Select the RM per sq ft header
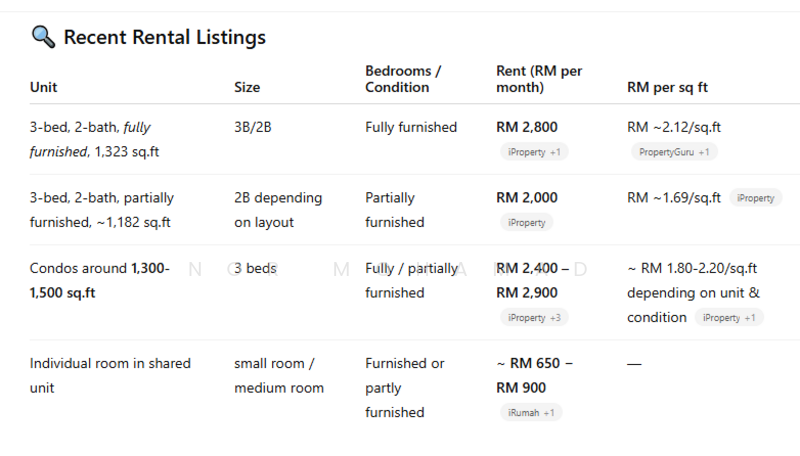 (667, 87)
